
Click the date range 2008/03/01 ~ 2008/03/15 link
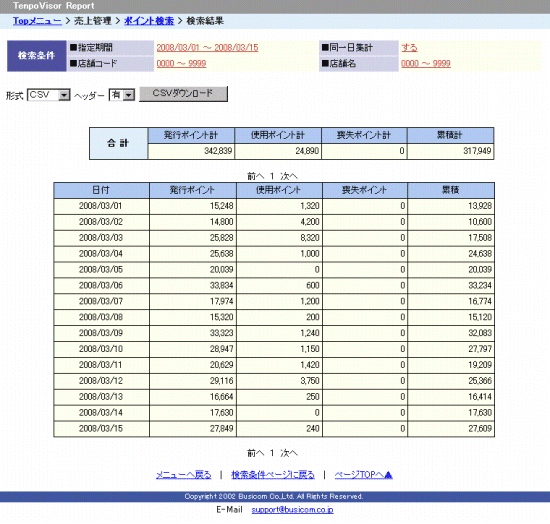[x=207, y=48]
